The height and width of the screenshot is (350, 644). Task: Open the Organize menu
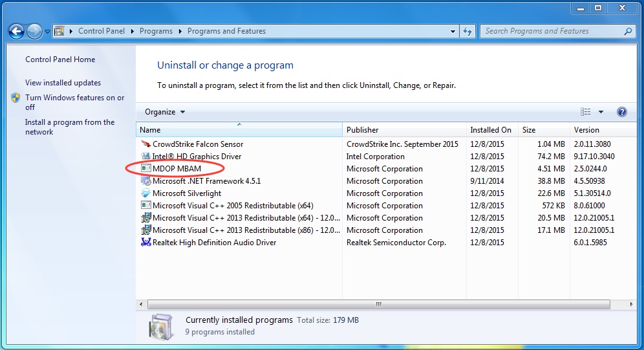pos(165,112)
